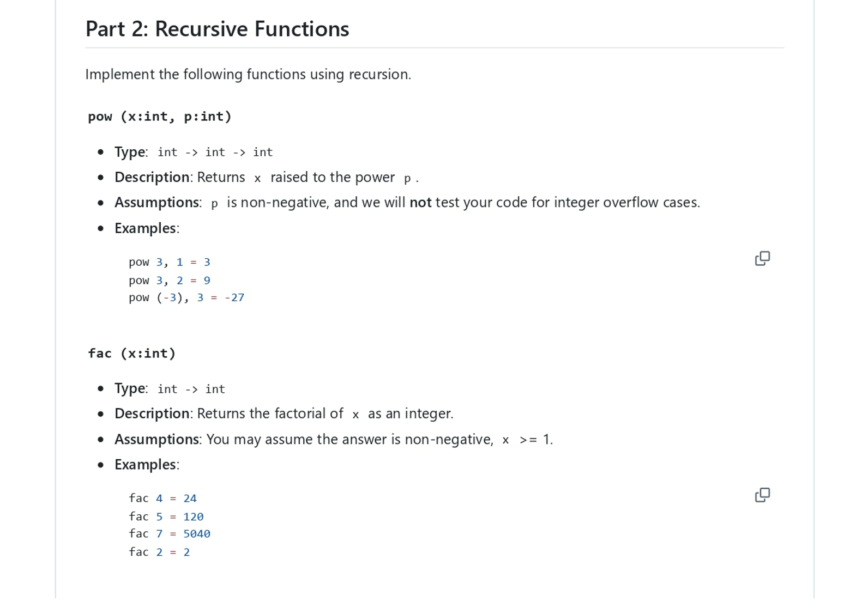Click the code line 'fac 7 = 5040'
This screenshot has width=868, height=602.
tap(170, 534)
